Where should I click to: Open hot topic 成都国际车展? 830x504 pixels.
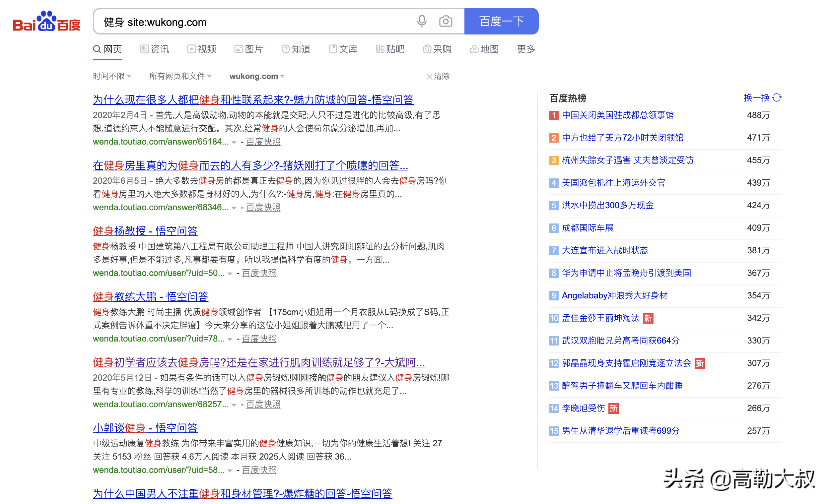click(588, 228)
